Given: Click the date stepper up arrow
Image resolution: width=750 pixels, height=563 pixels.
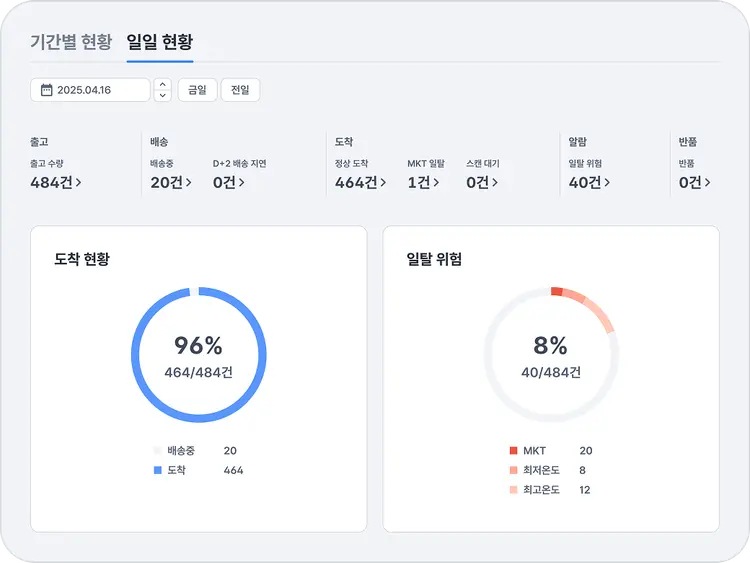Looking at the screenshot, I should (163, 85).
